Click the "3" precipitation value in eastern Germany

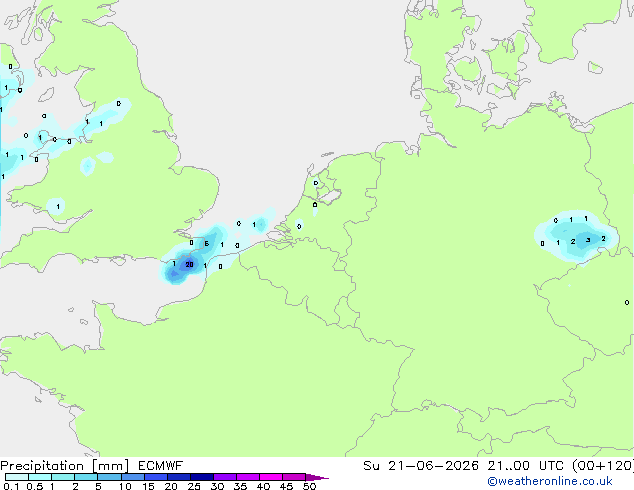(588, 240)
